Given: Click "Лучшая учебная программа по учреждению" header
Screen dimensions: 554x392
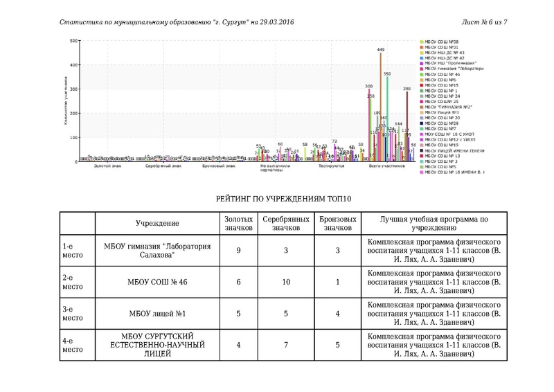Looking at the screenshot, I should pyautogui.click(x=434, y=222).
